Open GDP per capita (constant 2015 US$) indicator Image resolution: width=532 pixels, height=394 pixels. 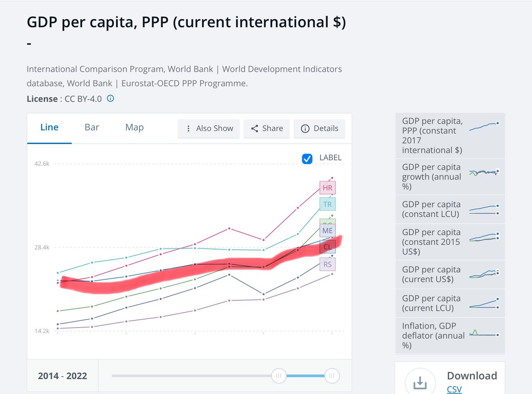pyautogui.click(x=450, y=242)
